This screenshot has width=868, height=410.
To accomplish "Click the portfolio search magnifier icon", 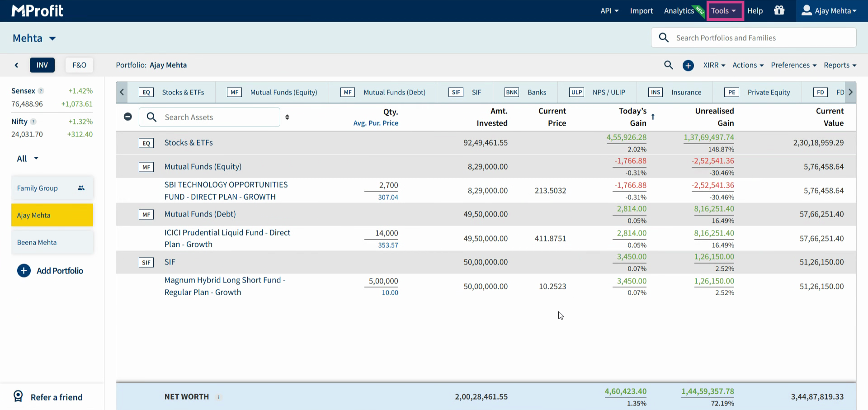I will point(668,65).
